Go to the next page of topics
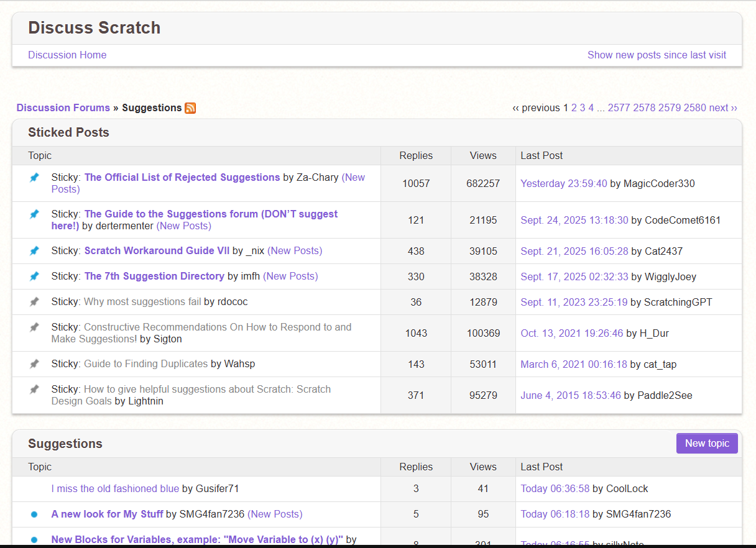756x548 pixels. click(723, 107)
